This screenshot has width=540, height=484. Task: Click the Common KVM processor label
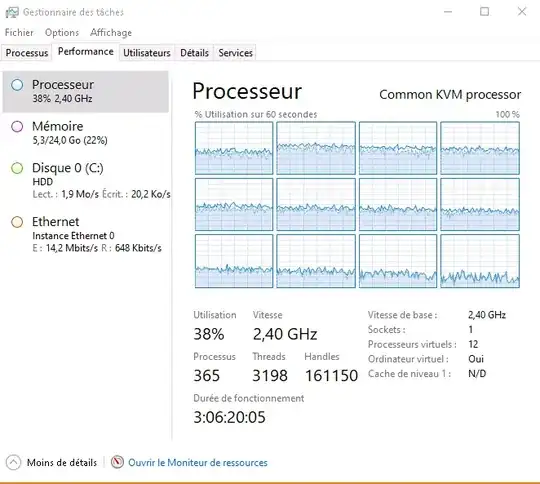450,95
